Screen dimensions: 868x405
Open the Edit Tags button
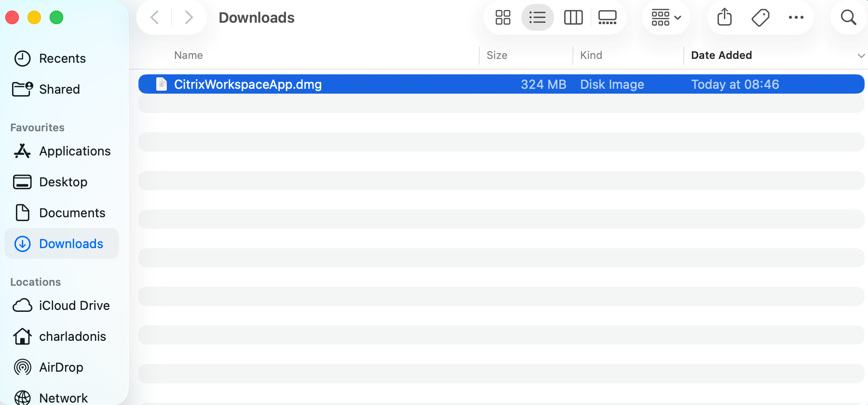pyautogui.click(x=760, y=18)
